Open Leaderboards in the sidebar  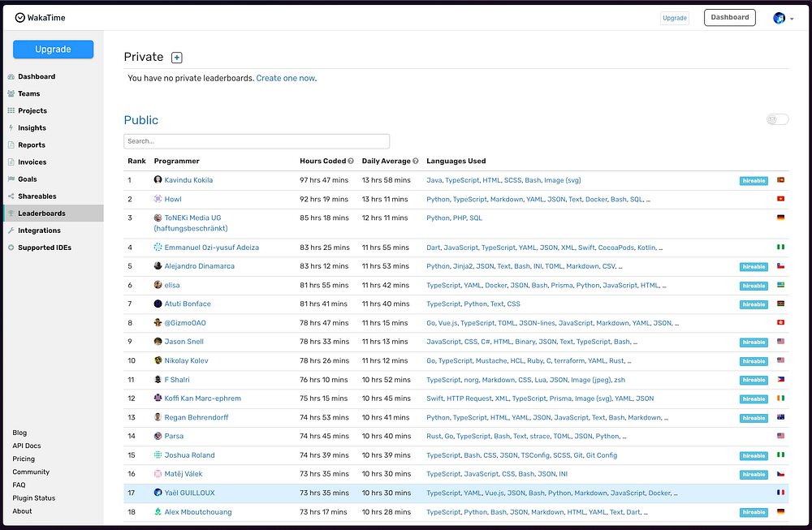[x=54, y=213]
